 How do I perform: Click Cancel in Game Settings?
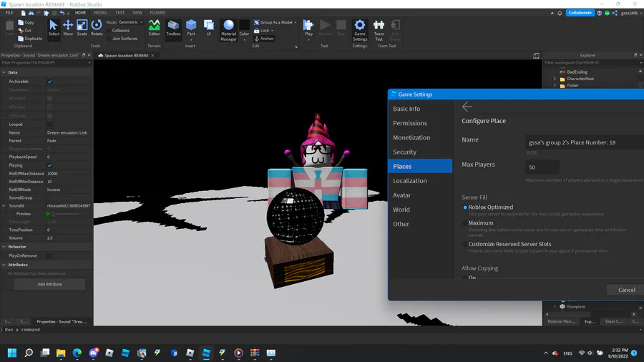626,290
